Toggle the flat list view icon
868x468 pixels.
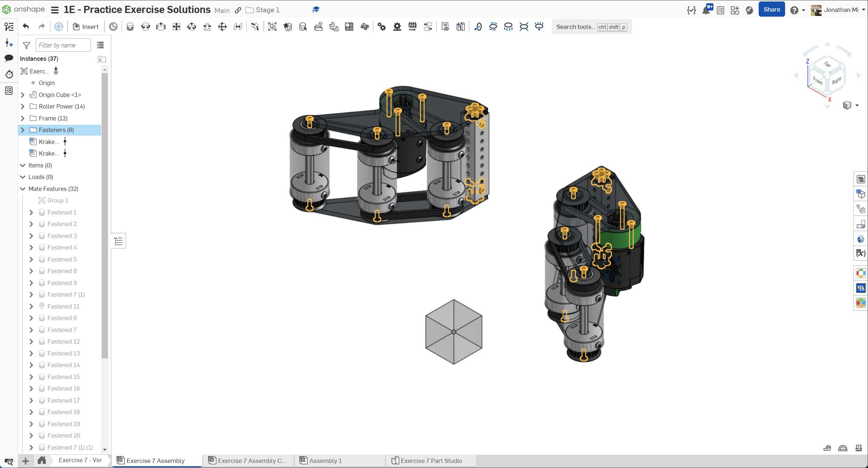tap(100, 45)
